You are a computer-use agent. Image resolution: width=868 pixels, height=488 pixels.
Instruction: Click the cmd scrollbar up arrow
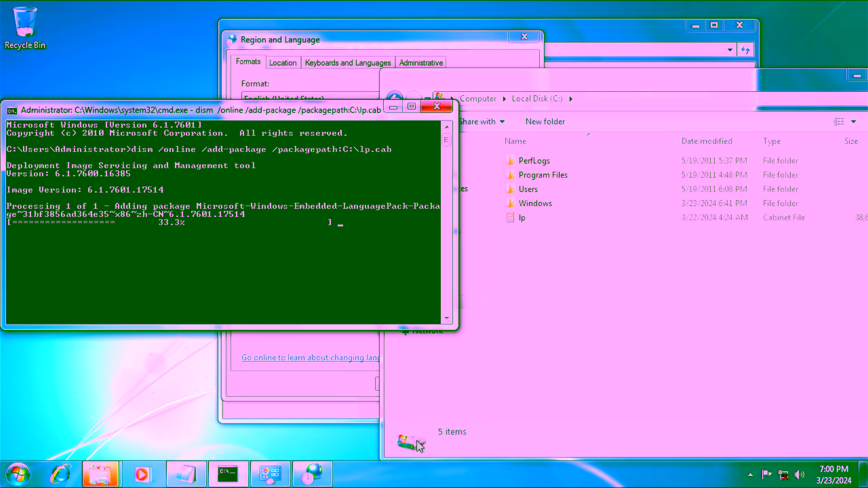tap(447, 127)
